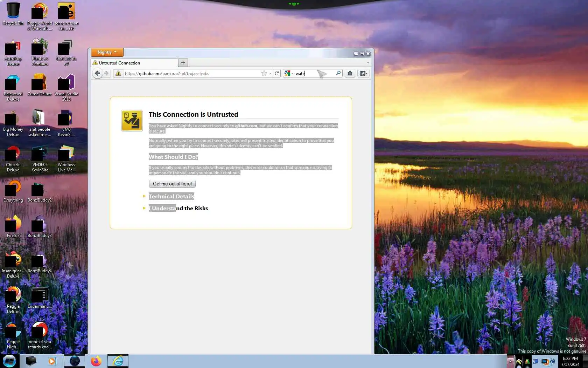The image size is (588, 368).
Task: Select the BonziBuddy2 desktop icon
Action: 40,192
